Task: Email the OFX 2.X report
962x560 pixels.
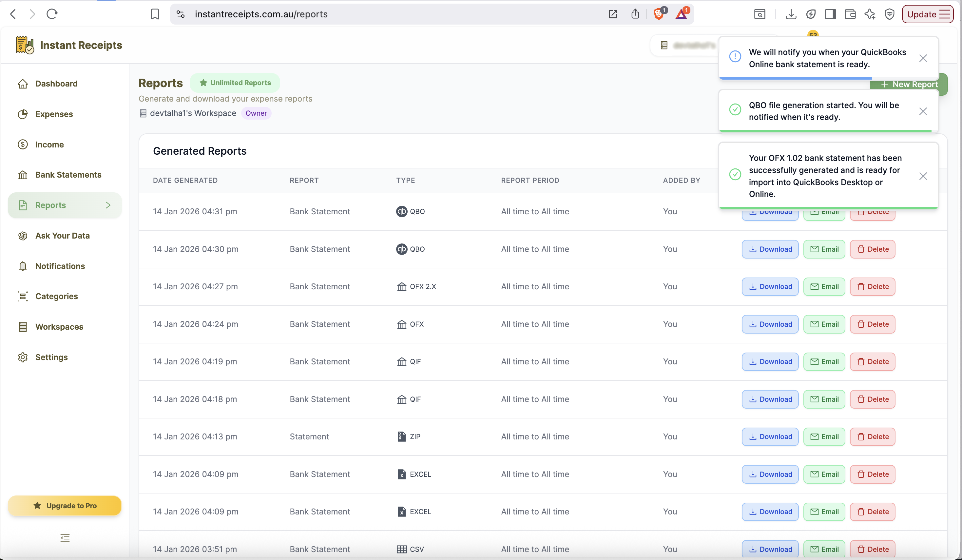Action: coord(824,287)
